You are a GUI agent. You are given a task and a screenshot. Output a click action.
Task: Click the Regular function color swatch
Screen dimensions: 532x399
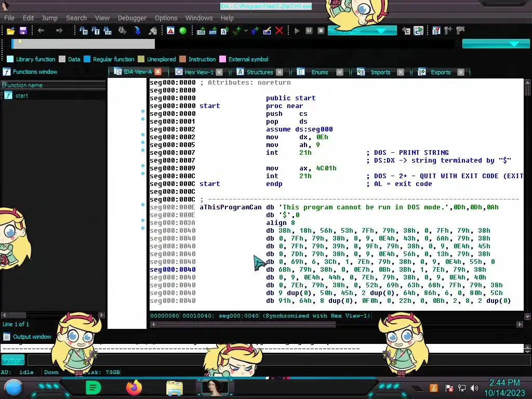pyautogui.click(x=87, y=59)
